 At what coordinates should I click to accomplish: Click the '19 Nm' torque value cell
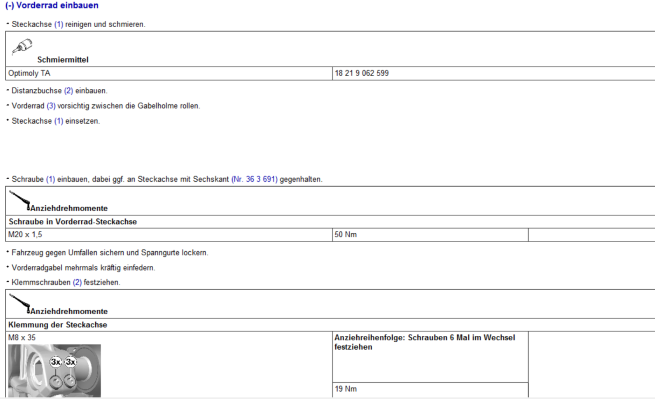(430, 389)
